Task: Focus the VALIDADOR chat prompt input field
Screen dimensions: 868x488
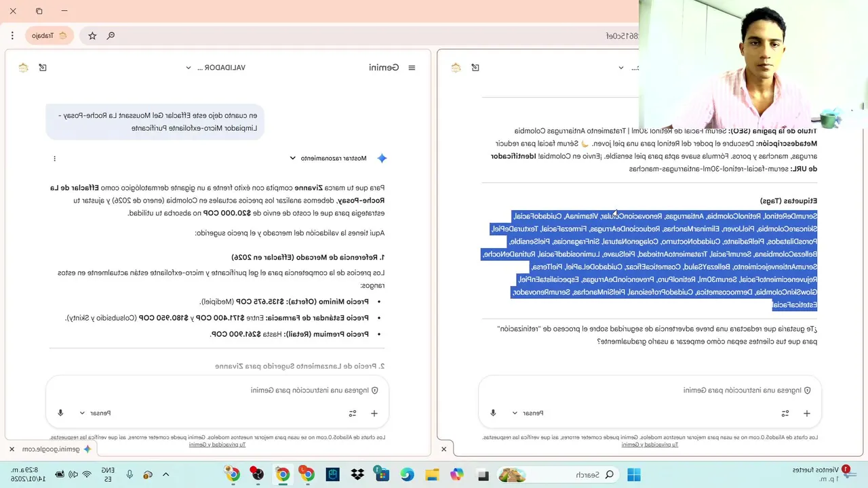Action: tap(217, 390)
